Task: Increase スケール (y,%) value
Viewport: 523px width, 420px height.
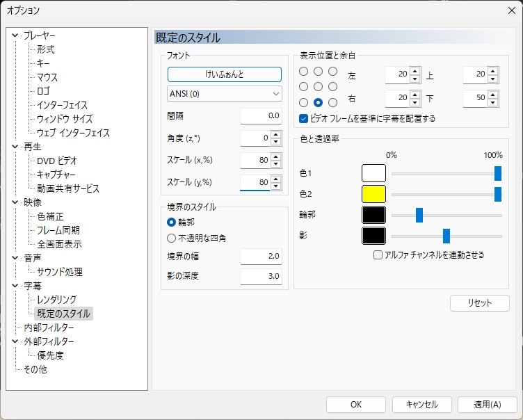Action: 276,179
